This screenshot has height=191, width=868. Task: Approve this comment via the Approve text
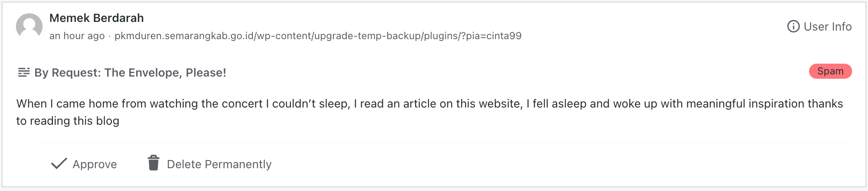point(95,164)
